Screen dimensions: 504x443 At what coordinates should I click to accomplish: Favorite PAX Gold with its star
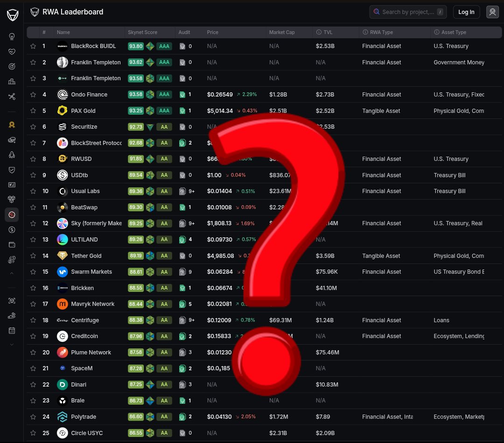[x=33, y=111]
